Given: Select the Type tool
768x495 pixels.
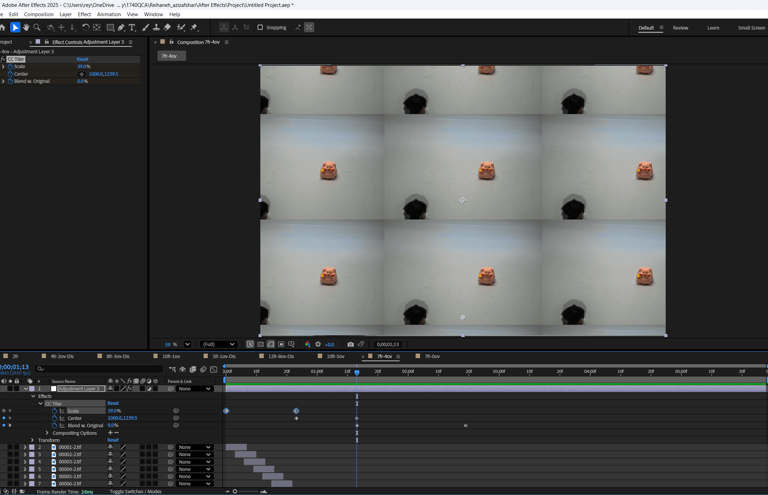Looking at the screenshot, I should click(x=132, y=28).
